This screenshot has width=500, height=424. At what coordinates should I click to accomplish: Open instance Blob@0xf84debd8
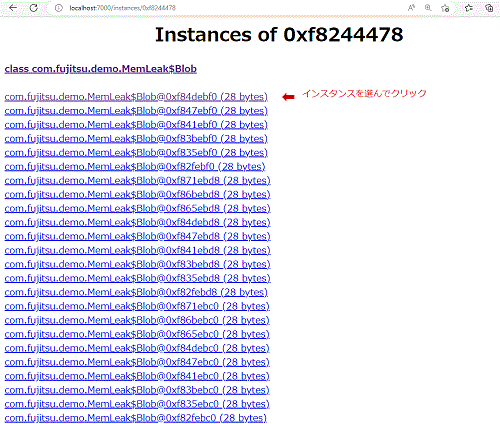[137, 223]
